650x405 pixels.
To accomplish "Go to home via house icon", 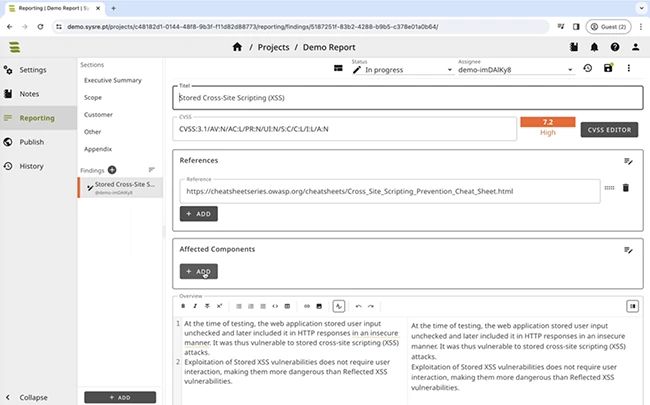I will 237,47.
